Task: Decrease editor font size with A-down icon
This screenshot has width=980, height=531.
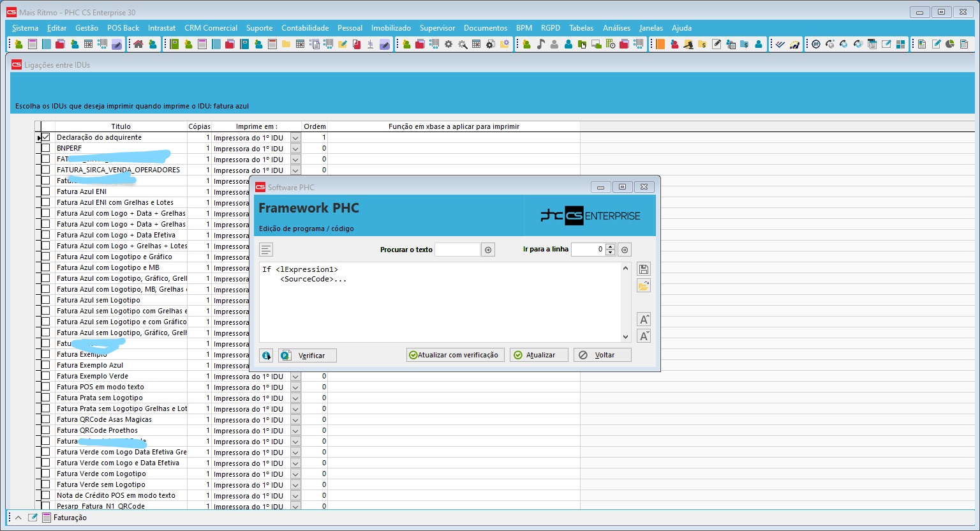Action: 643,335
